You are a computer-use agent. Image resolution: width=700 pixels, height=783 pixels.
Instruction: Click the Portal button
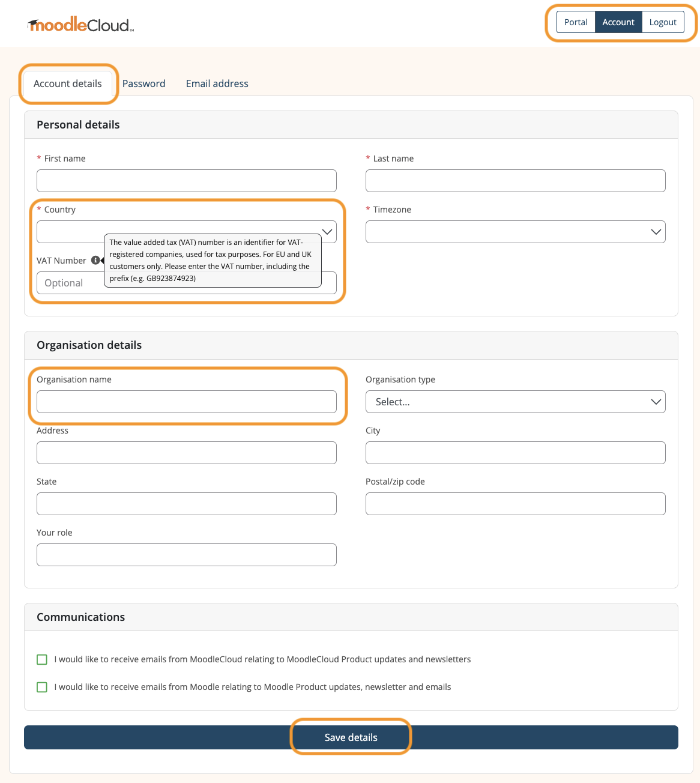(x=575, y=22)
